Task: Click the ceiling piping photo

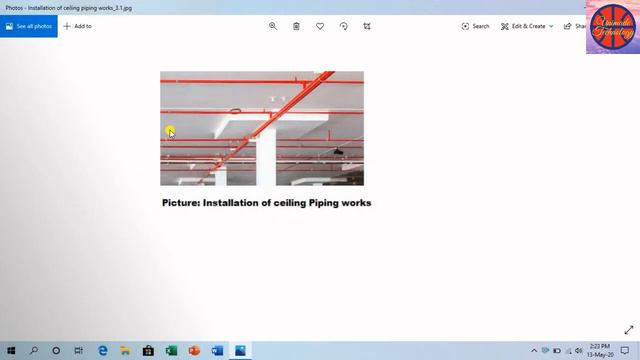Action: tap(262, 129)
